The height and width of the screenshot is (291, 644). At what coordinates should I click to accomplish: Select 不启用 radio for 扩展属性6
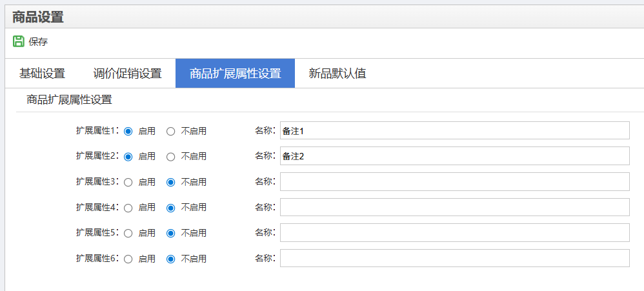click(x=171, y=259)
